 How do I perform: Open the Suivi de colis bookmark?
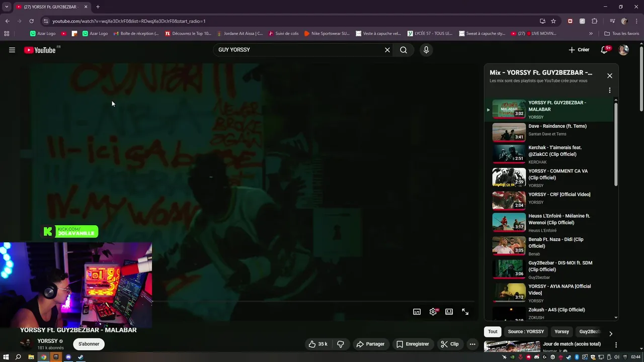(x=283, y=34)
